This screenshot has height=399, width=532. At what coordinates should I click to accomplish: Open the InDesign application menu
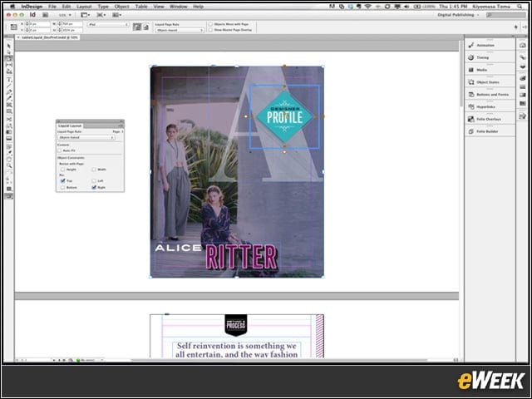pos(32,7)
